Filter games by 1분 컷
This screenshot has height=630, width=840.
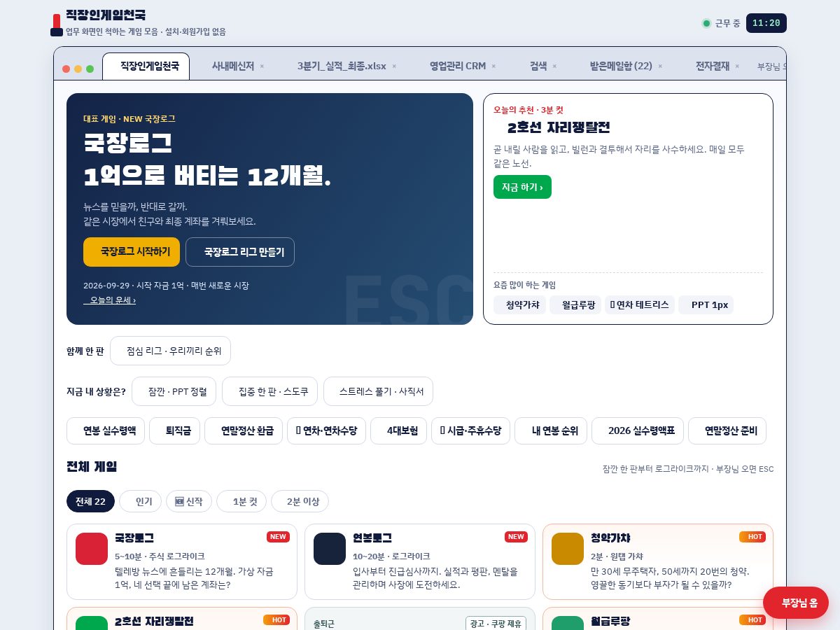pos(241,501)
